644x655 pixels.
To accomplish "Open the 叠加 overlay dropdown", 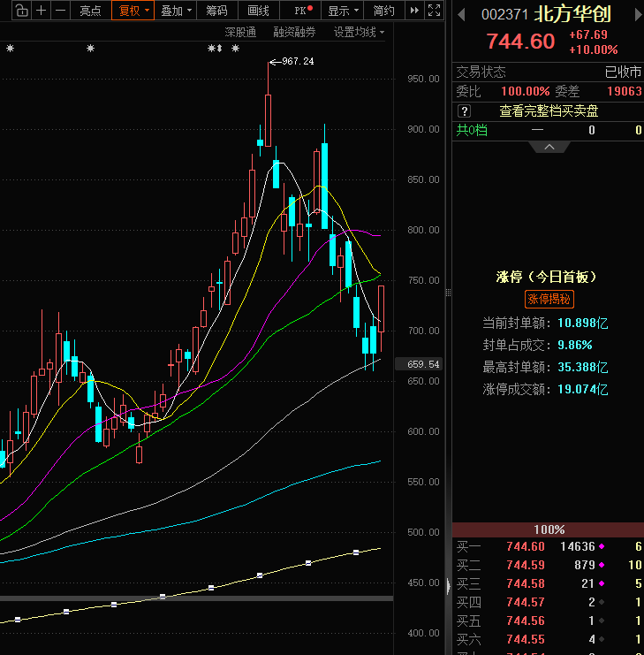I will click(175, 11).
